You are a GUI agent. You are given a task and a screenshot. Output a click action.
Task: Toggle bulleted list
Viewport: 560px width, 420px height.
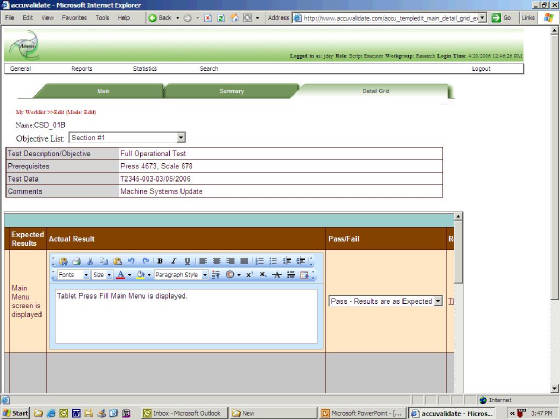click(x=273, y=261)
